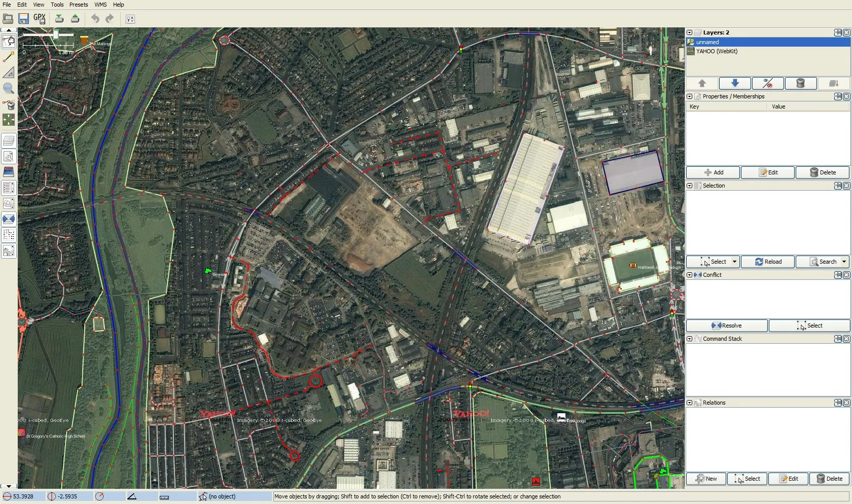Click the Preferences icon in top toolbar
The height and width of the screenshot is (504, 852).
pyautogui.click(x=130, y=19)
